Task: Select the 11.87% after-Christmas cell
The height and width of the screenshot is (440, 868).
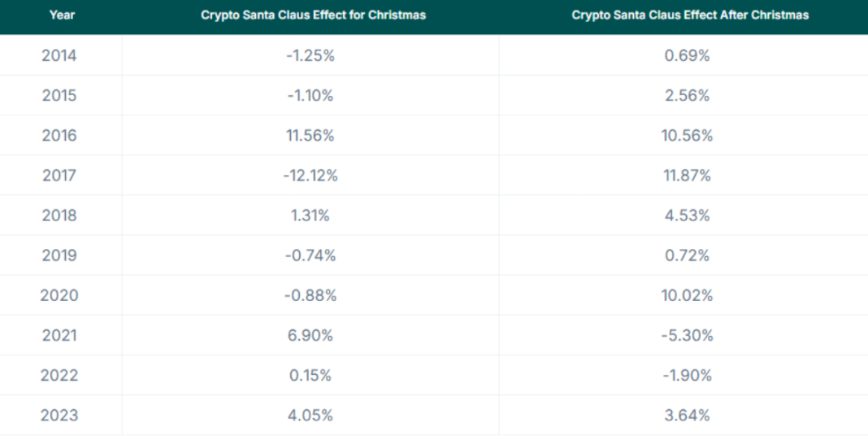Action: [x=687, y=176]
